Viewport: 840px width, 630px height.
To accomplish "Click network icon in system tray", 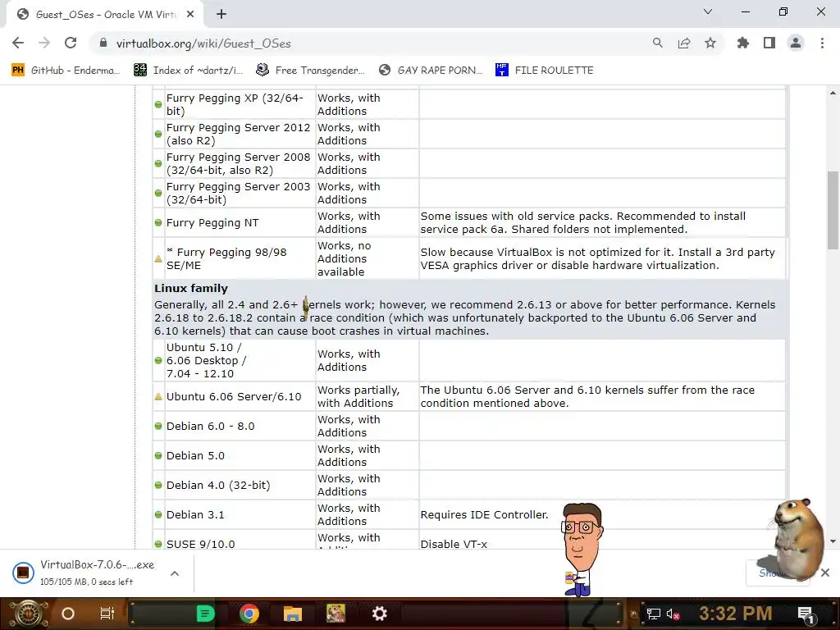I will pyautogui.click(x=654, y=614).
